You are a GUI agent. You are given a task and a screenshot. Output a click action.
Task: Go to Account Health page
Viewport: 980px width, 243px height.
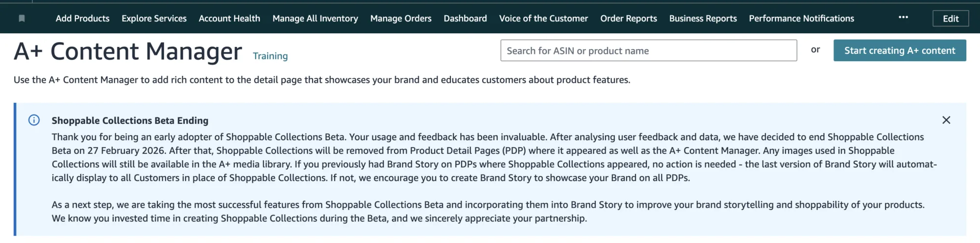pos(229,19)
